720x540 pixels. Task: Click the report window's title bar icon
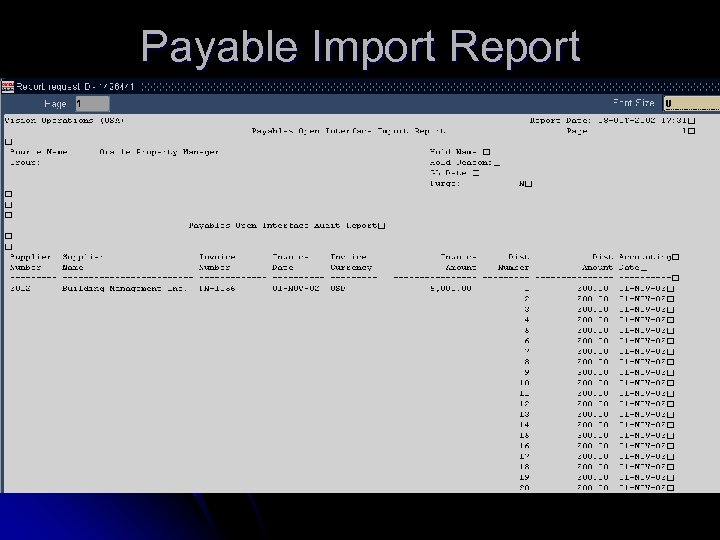click(8, 86)
